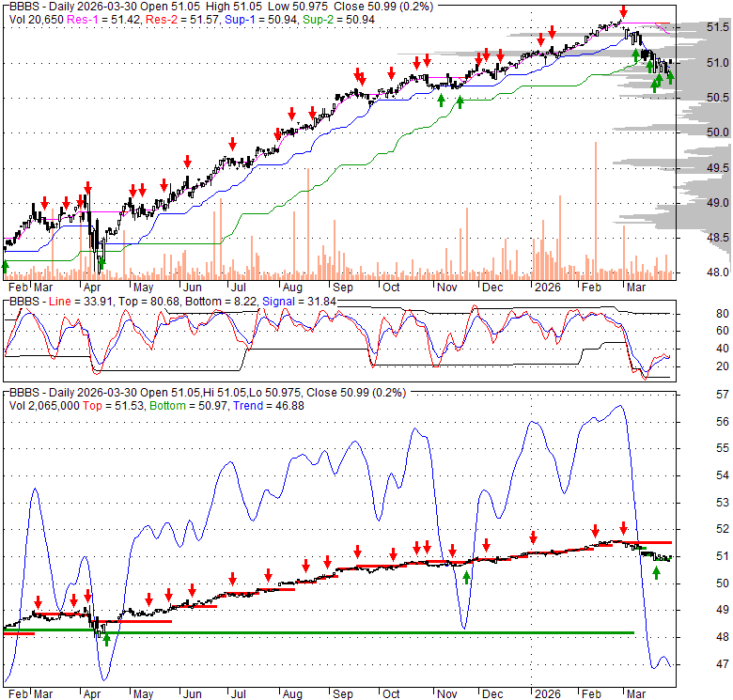This screenshot has height=700, width=733.
Task: Select the Top = 51.53 label
Action: coord(114,406)
